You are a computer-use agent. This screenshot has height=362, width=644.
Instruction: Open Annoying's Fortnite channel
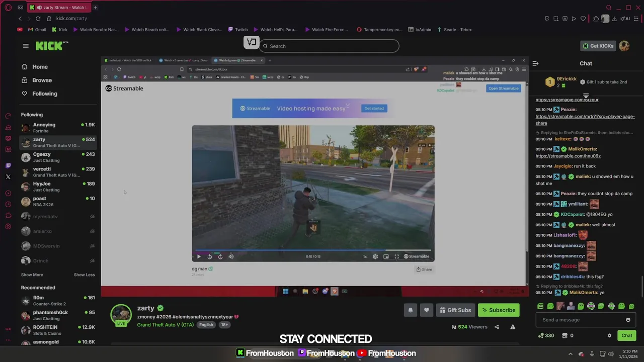[58, 128]
